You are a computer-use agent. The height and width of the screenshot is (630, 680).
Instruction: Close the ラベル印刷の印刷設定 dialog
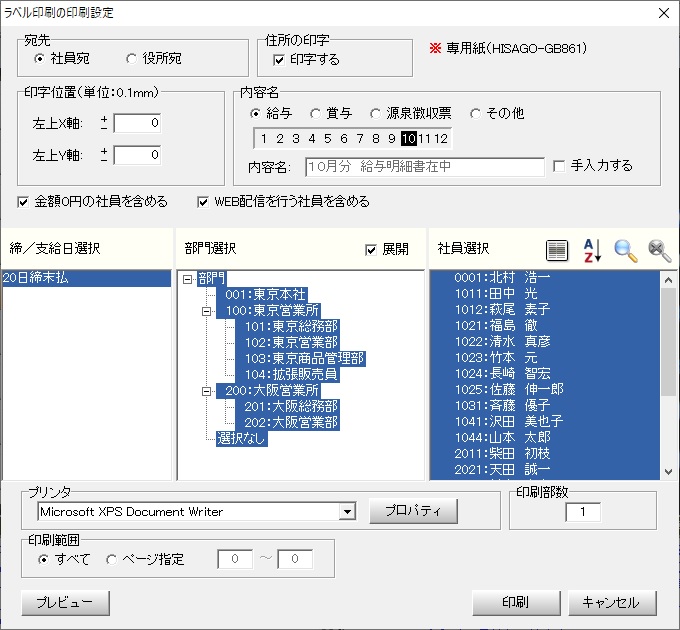(x=664, y=13)
